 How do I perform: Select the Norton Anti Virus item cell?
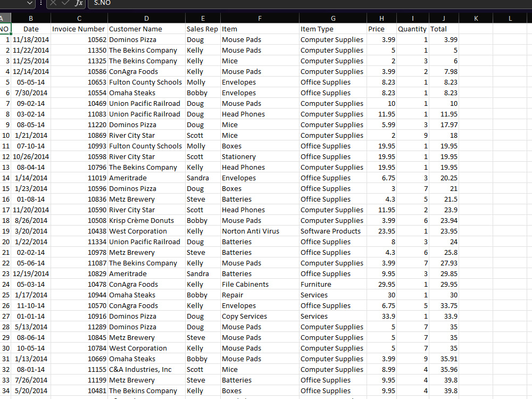coord(260,231)
